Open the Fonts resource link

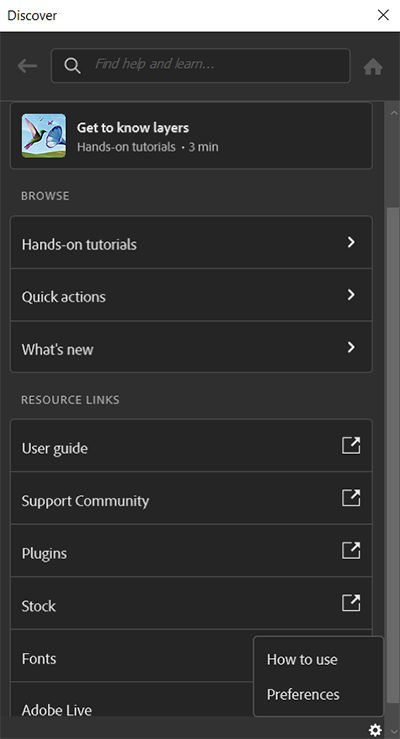pyautogui.click(x=39, y=658)
